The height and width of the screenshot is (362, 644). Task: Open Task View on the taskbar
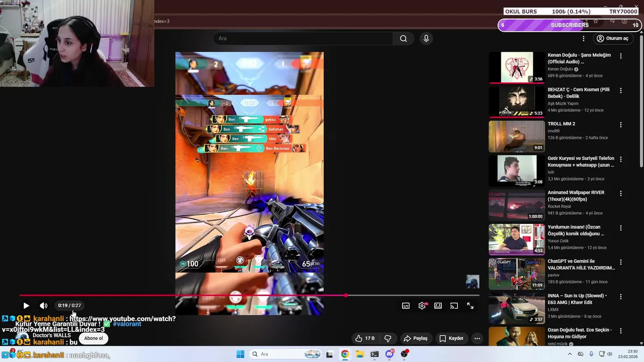(330, 354)
